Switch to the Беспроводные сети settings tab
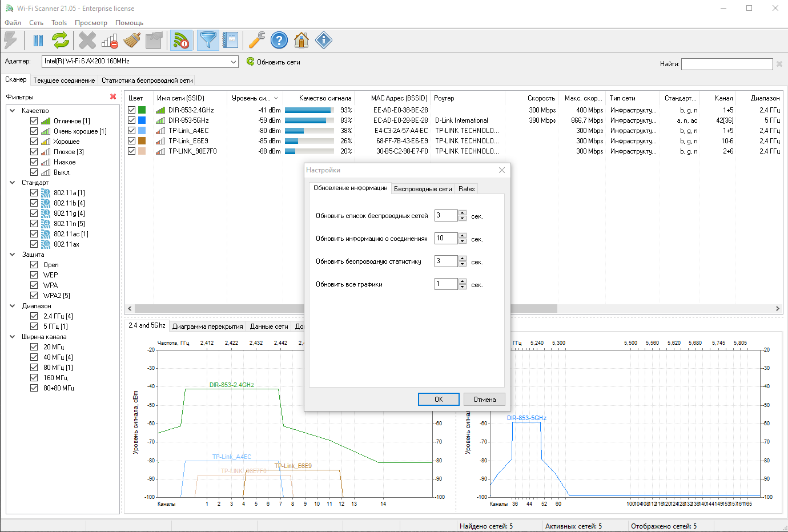This screenshot has height=532, width=788. point(423,189)
